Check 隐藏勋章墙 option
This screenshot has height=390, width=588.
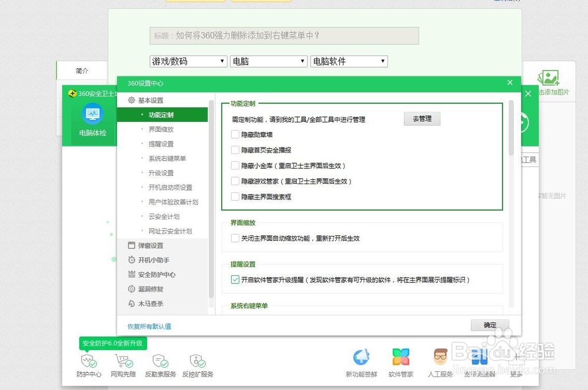[235, 134]
